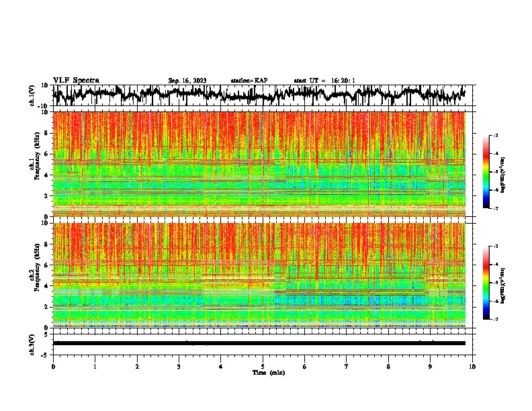
Task: Click the 2 tick label on Time axis
Action: click(x=137, y=367)
